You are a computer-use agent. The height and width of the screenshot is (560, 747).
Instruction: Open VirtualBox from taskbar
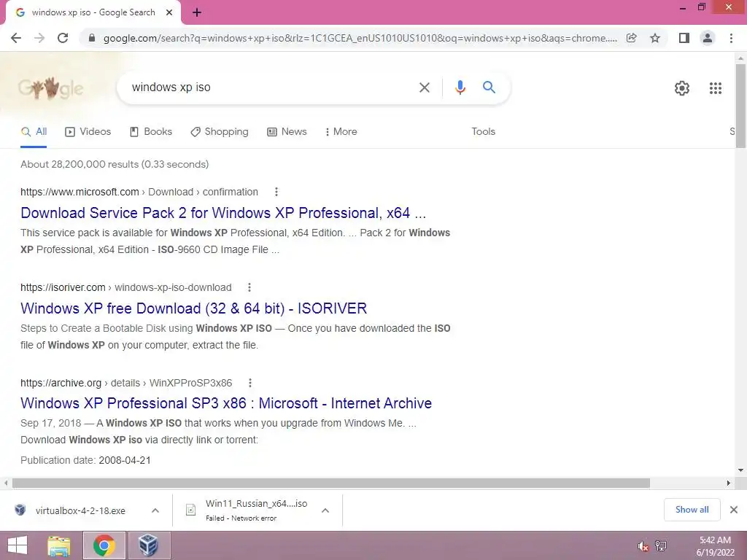[x=149, y=545]
